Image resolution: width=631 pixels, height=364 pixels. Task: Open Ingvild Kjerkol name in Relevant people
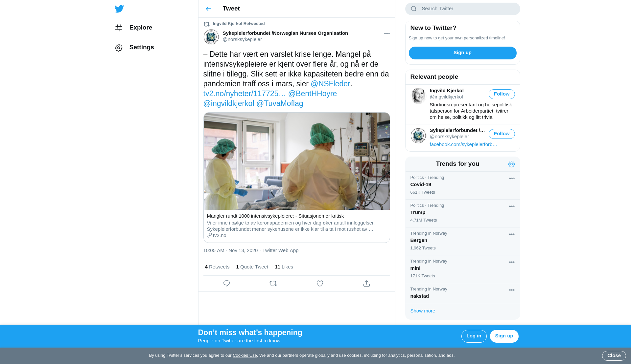[x=446, y=91]
